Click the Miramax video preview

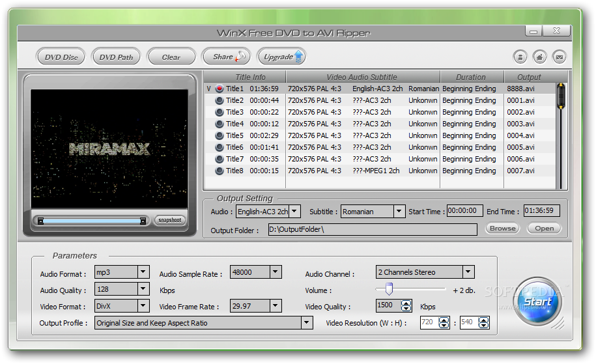pyautogui.click(x=109, y=148)
